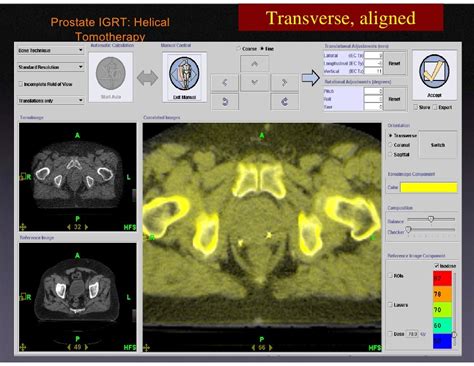Click the red isodose color block

(x=442, y=279)
